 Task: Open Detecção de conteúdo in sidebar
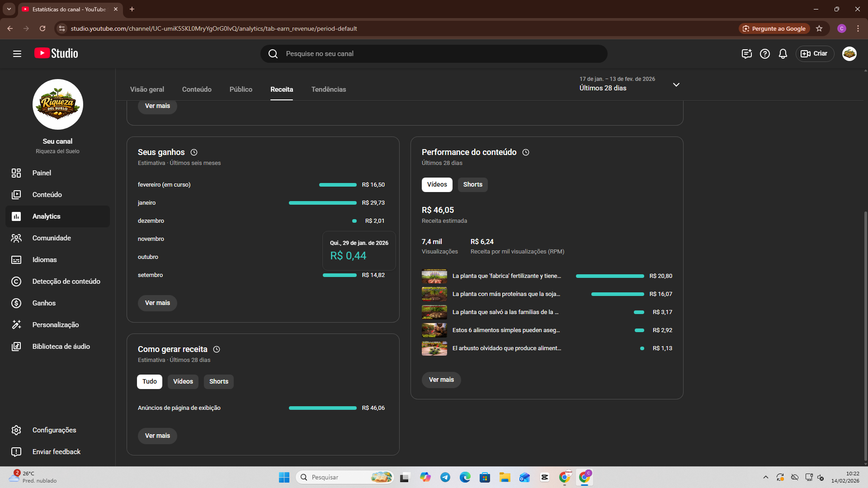click(x=66, y=282)
